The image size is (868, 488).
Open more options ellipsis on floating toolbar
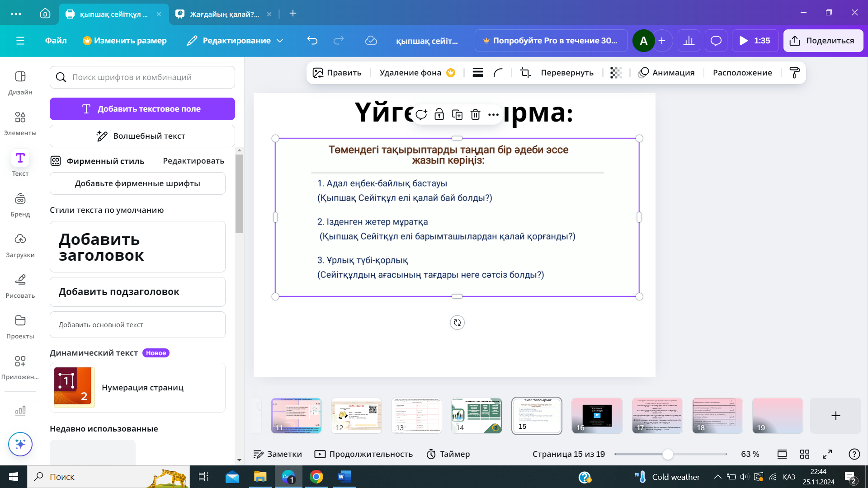pyautogui.click(x=493, y=114)
